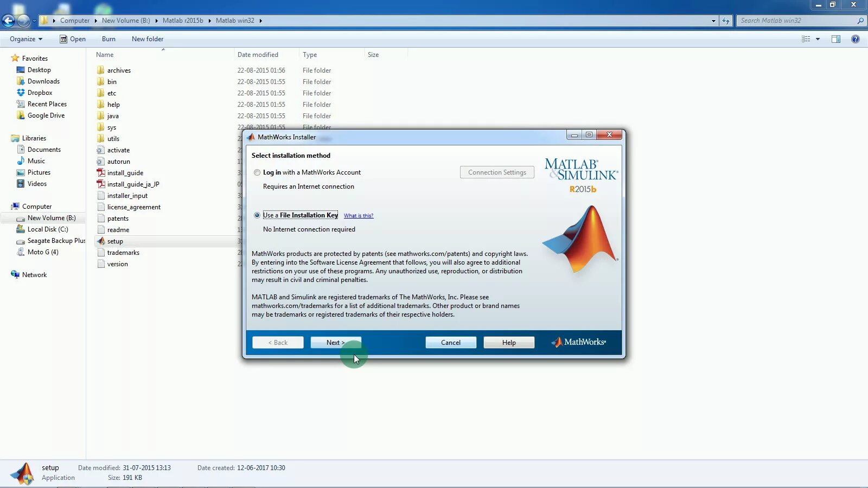The height and width of the screenshot is (488, 868).
Task: Select the readme file icon
Action: tap(101, 230)
